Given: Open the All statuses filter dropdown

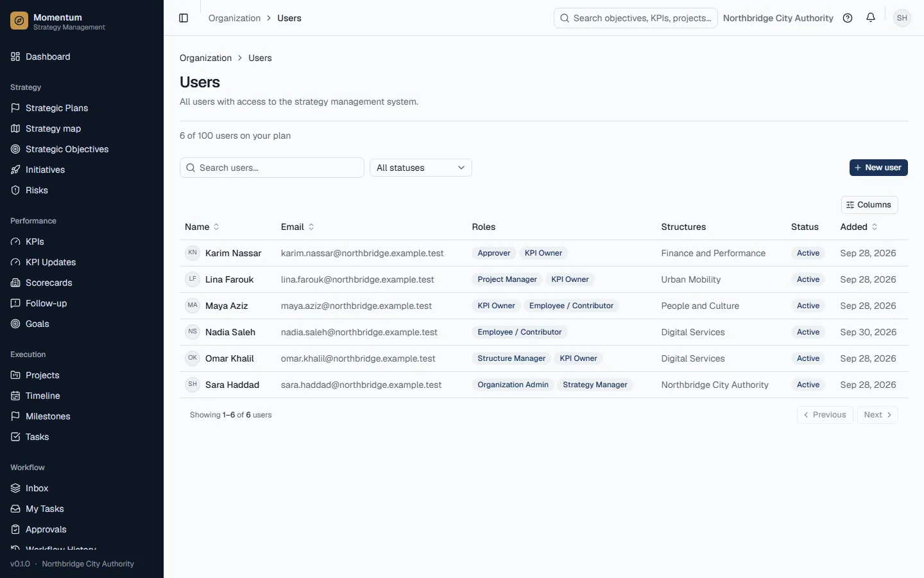Looking at the screenshot, I should [421, 168].
